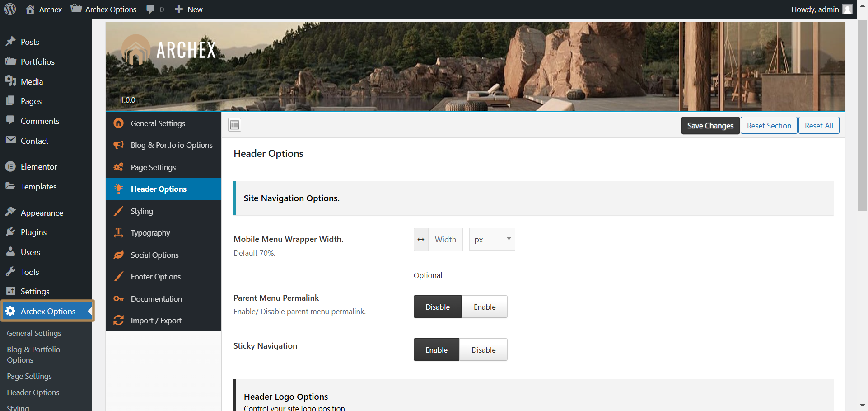Click the Pages icon in sidebar
The image size is (868, 411).
(10, 101)
